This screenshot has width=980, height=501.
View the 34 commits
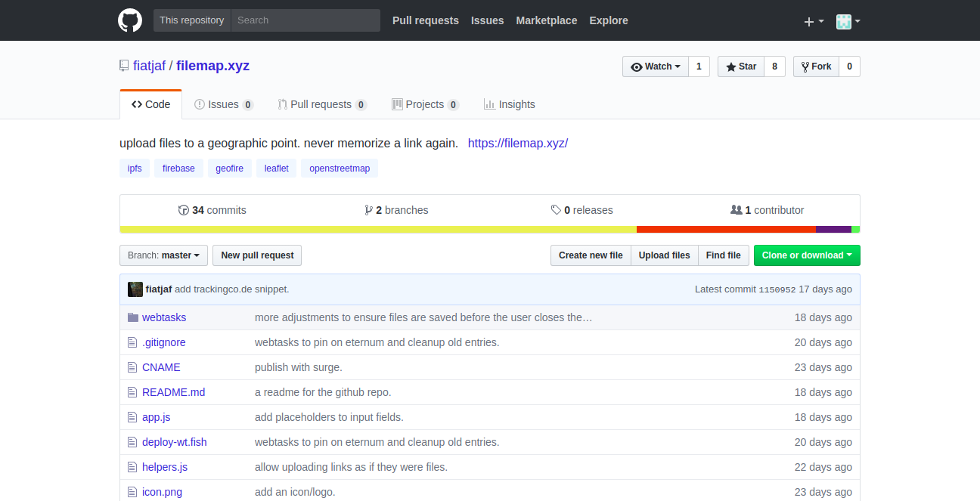coord(212,210)
